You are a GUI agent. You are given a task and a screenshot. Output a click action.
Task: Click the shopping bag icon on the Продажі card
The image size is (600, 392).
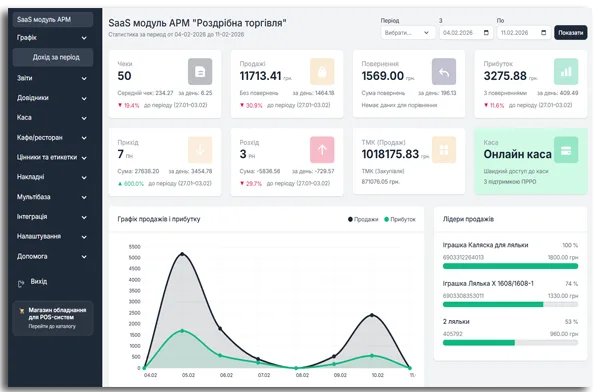[x=322, y=71]
